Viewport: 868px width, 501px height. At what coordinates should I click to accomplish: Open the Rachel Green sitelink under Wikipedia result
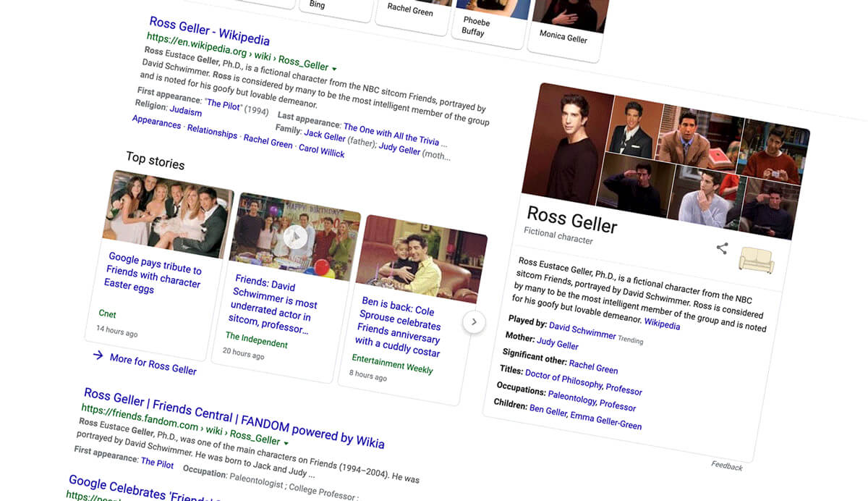[x=268, y=141]
